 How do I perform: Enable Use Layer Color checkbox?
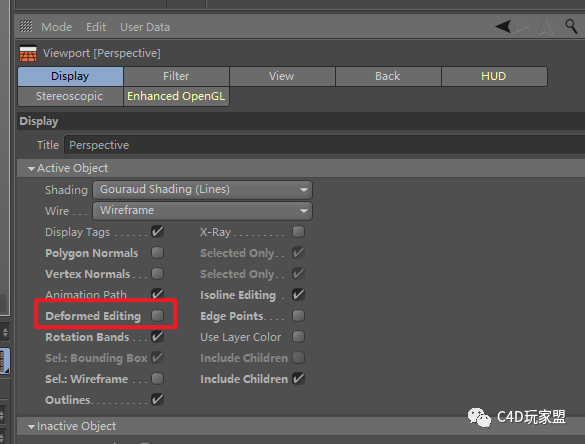[298, 337]
